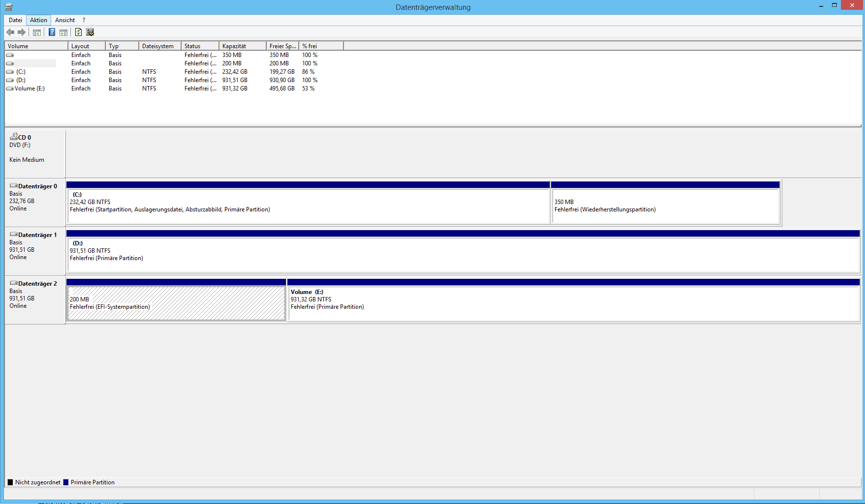
Task: Select the 200 MB EFI-Systempartition block
Action: point(176,300)
